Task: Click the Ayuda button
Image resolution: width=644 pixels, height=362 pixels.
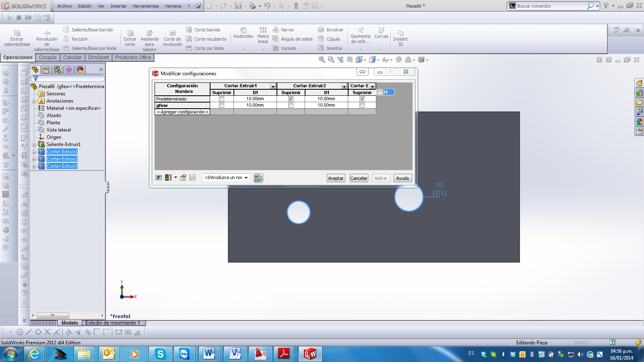Action: 402,178
